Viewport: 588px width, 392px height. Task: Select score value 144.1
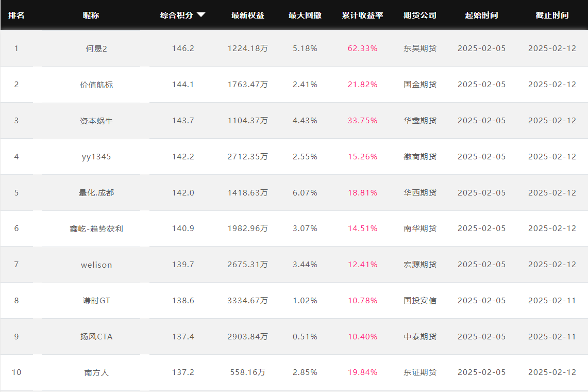[x=183, y=85]
